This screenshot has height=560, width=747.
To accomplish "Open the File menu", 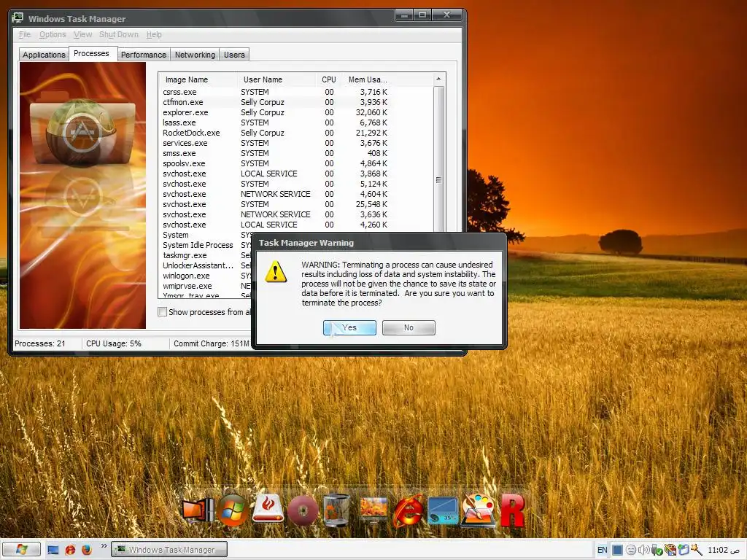I will (24, 34).
